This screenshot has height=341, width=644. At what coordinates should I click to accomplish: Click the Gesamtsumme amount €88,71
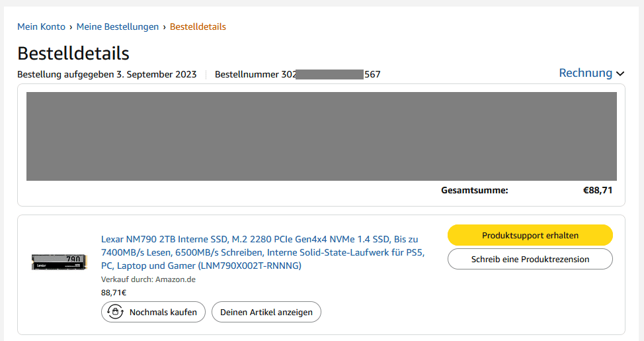pos(598,190)
